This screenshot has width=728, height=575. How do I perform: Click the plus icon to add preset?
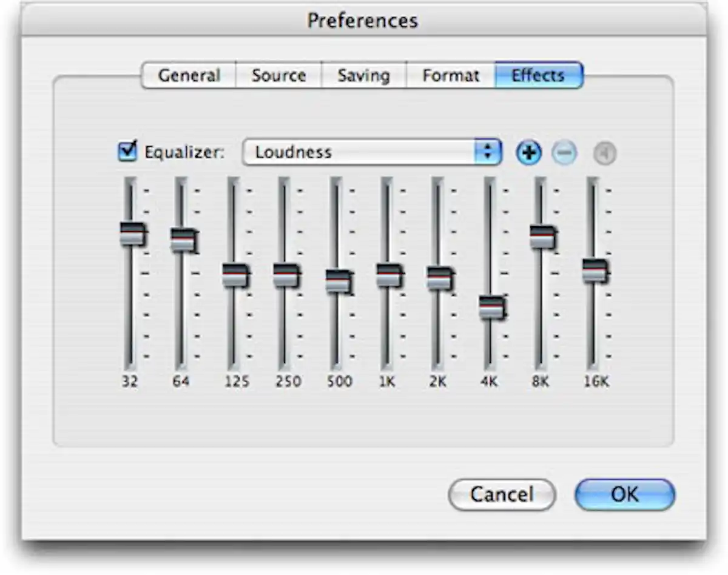[x=529, y=153]
